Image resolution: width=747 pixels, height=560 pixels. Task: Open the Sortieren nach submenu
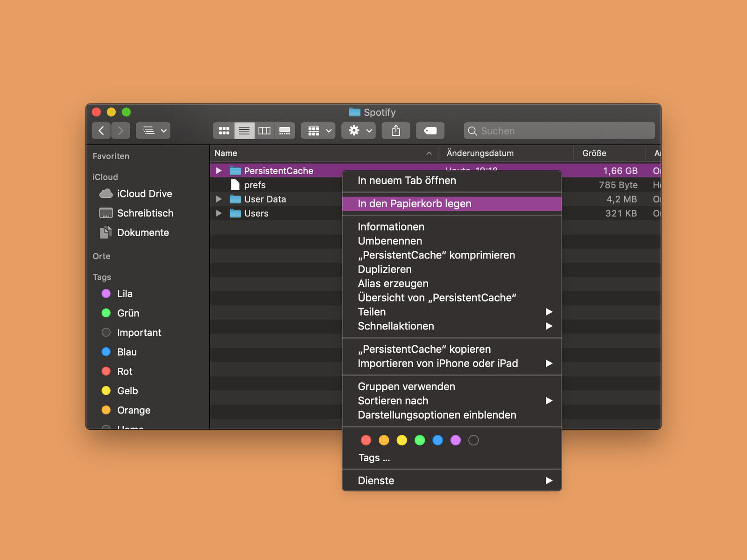(x=451, y=401)
